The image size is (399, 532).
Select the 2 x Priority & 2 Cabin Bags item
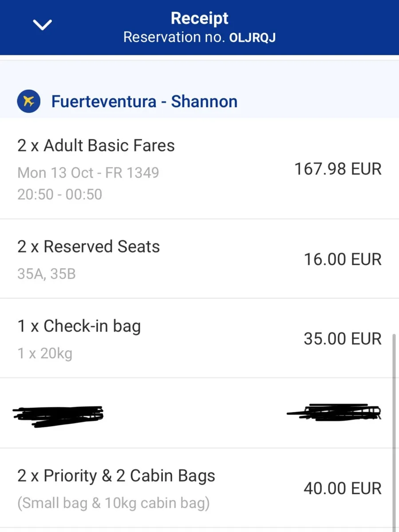[x=116, y=476]
